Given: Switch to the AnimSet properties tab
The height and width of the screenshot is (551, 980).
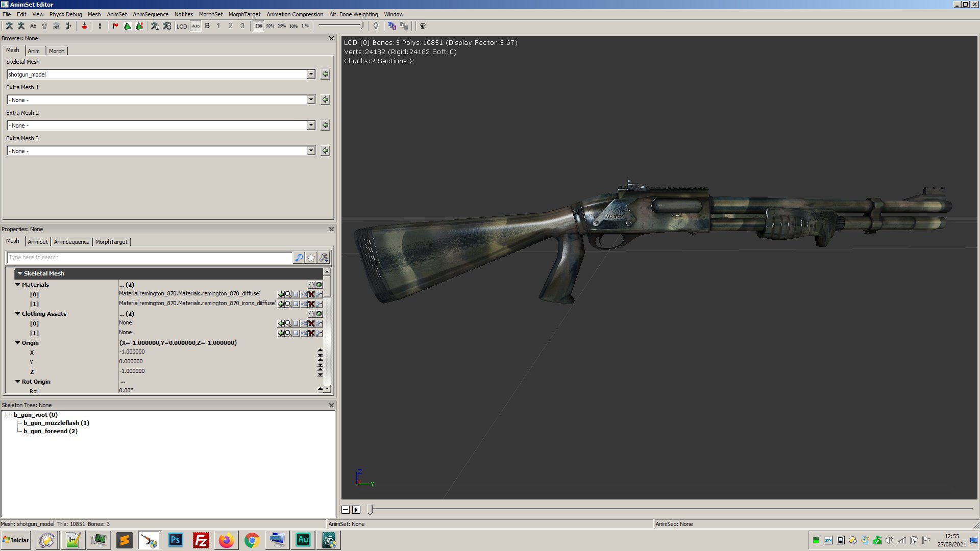Looking at the screenshot, I should [x=36, y=241].
